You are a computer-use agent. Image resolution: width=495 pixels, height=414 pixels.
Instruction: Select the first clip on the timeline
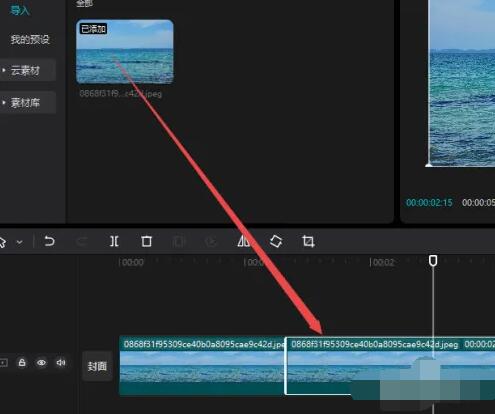(202, 365)
